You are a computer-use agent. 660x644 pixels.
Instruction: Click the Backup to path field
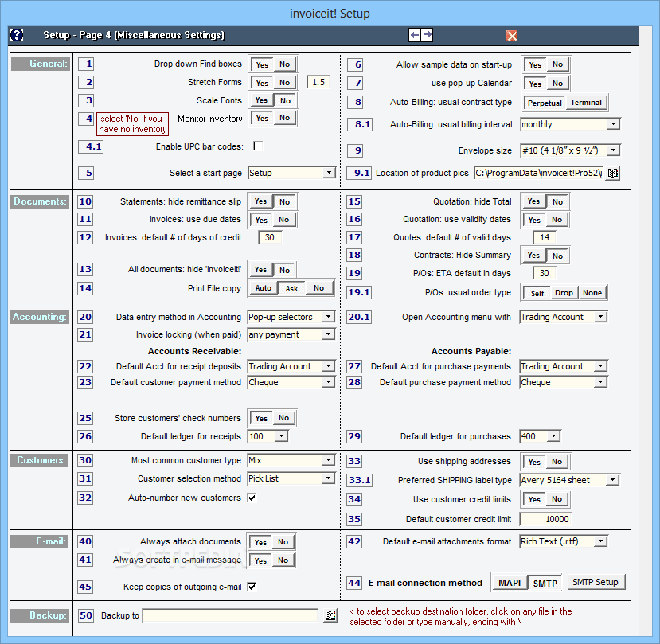(231, 616)
